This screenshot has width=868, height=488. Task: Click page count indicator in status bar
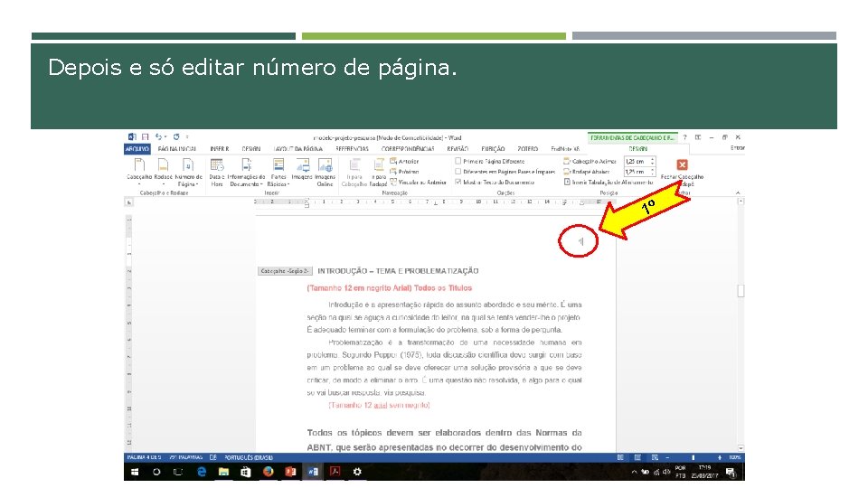coord(144,457)
